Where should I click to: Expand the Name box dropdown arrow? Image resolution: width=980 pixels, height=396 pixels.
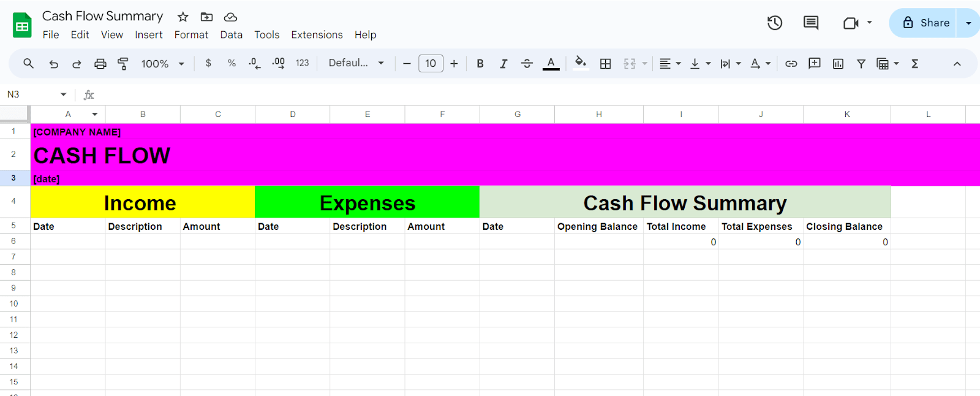pos(63,94)
